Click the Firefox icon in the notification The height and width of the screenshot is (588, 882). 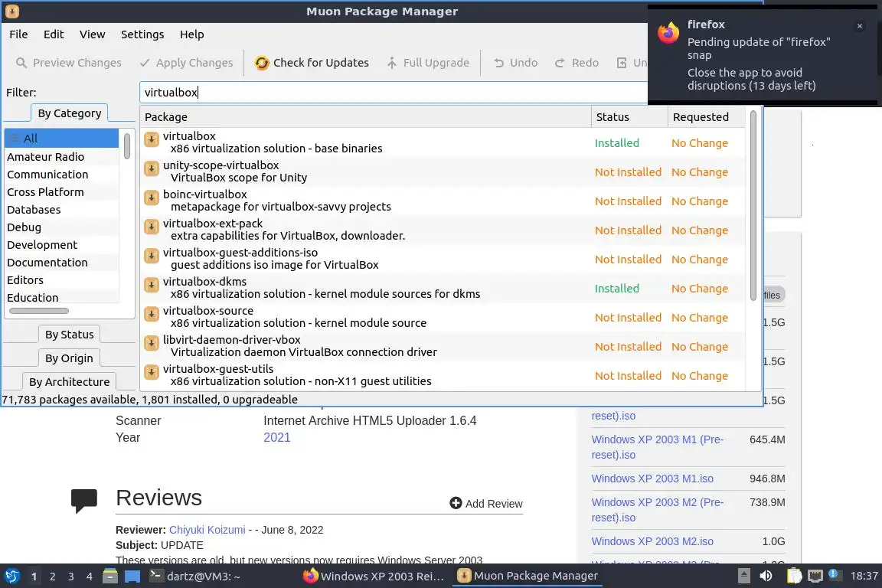tap(668, 33)
